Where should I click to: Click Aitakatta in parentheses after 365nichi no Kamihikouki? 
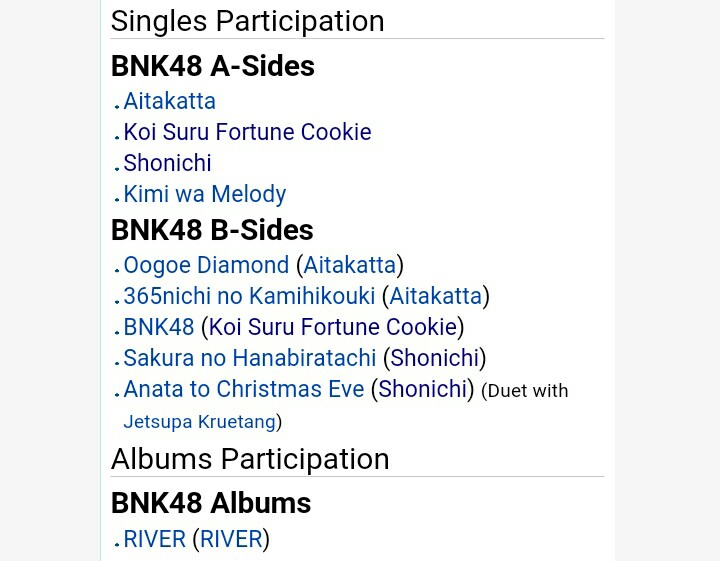click(436, 296)
